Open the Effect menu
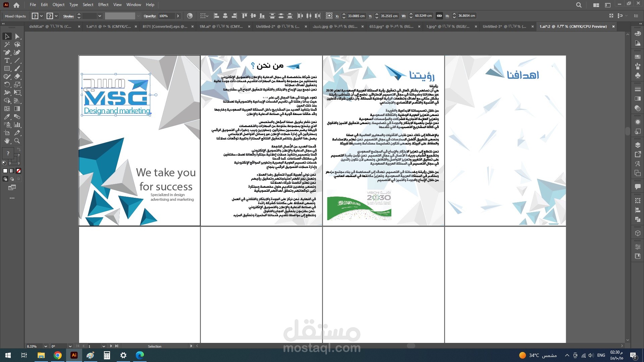This screenshot has height=362, width=644. pyautogui.click(x=103, y=5)
